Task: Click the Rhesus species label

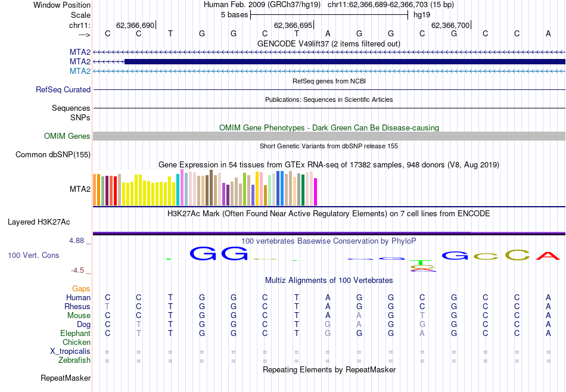Action: coord(77,306)
